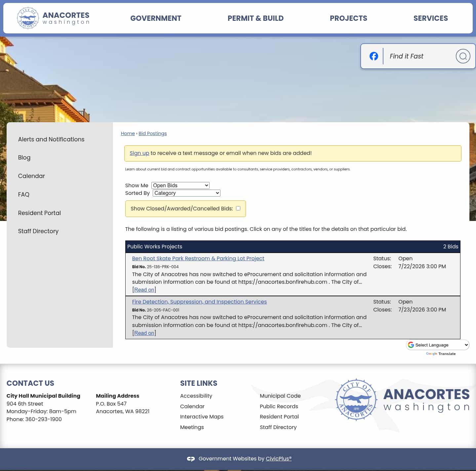The image size is (476, 471).
Task: Select Staff Directory in the sidebar
Action: (38, 231)
